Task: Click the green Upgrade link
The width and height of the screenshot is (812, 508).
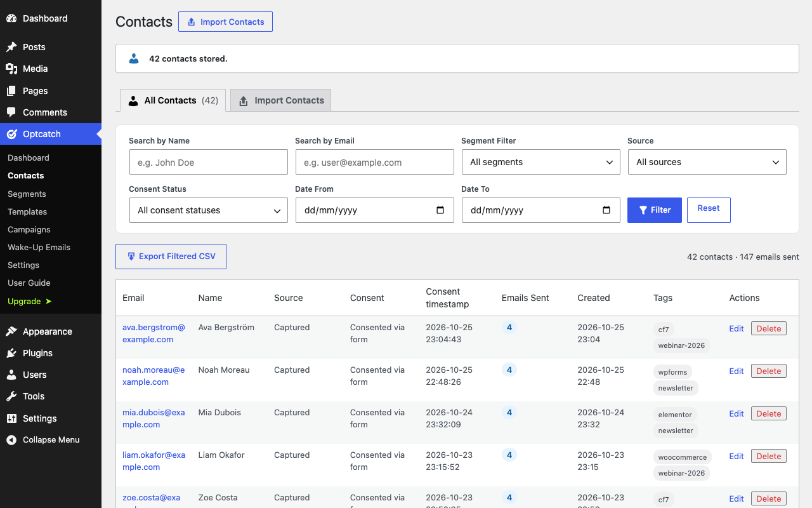Action: [x=30, y=301]
